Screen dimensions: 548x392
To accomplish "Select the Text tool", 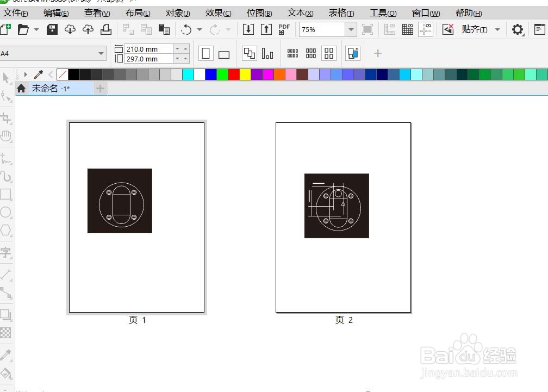I will pyautogui.click(x=6, y=252).
